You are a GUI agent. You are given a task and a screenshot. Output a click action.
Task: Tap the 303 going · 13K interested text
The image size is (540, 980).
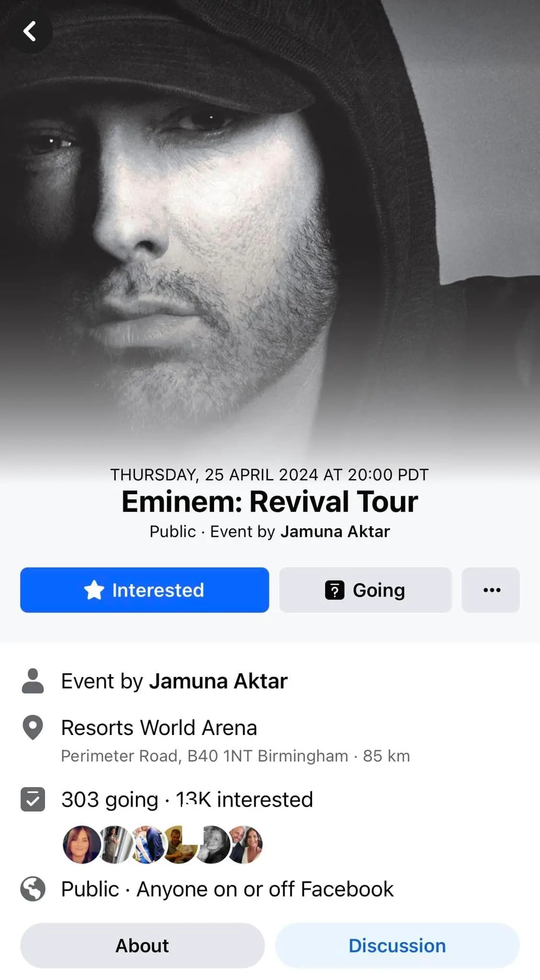click(x=187, y=799)
